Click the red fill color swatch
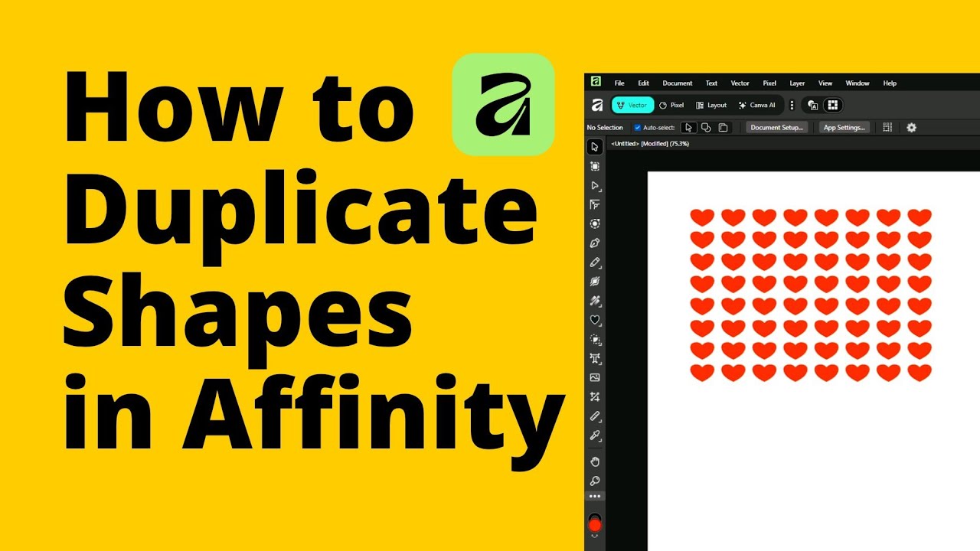Viewport: 980px width, 551px height. pos(595,525)
